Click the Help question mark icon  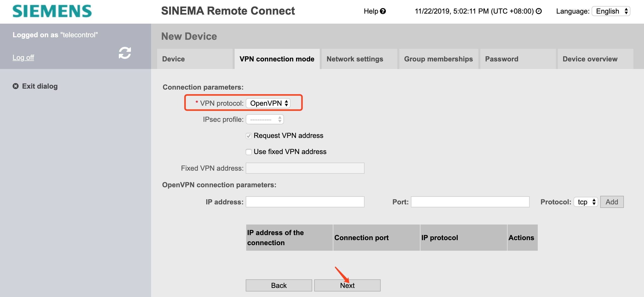coord(383,11)
